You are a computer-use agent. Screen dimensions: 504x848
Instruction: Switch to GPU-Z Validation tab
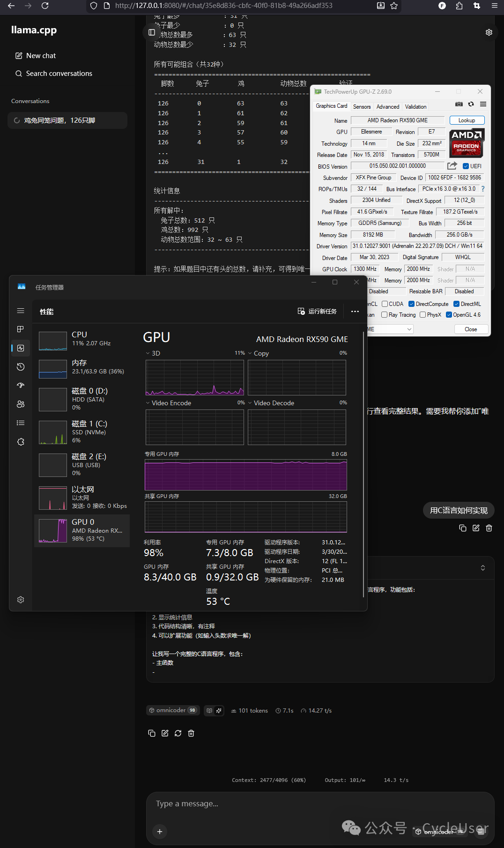[415, 107]
